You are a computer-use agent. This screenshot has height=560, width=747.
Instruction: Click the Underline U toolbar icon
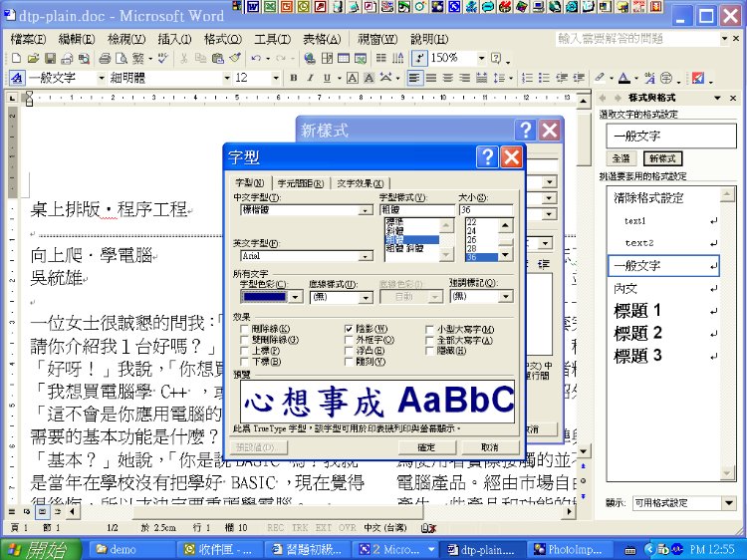(x=327, y=78)
